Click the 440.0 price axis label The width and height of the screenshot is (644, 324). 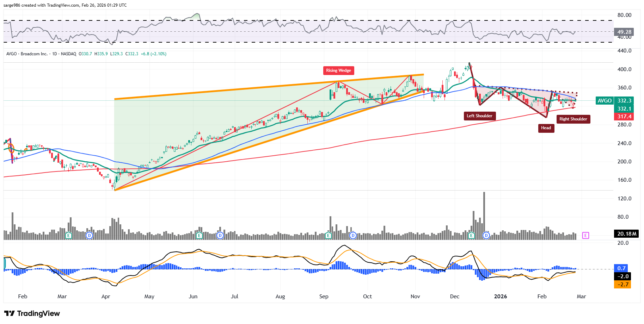point(625,51)
